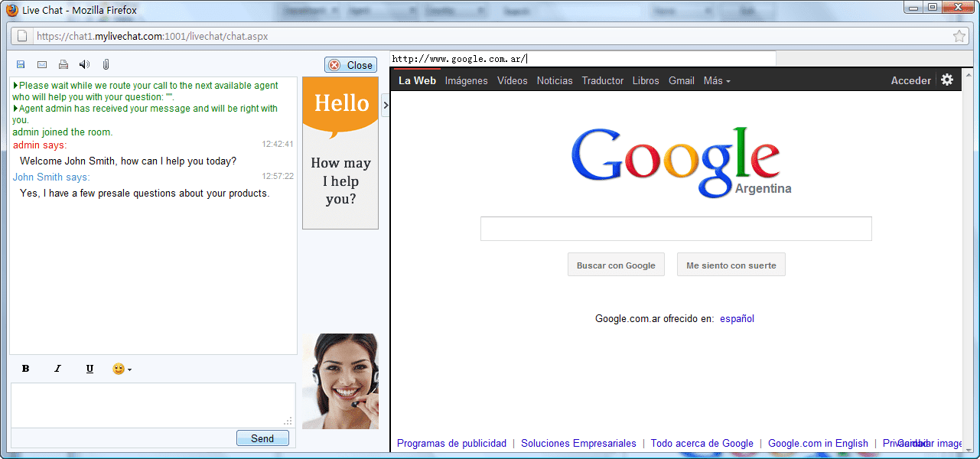This screenshot has height=459, width=980.
Task: Toggle underline text formatting
Action: pos(90,369)
